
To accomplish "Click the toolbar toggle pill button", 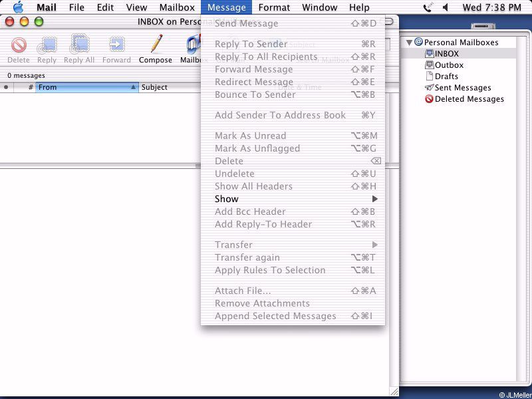I will click(x=388, y=21).
